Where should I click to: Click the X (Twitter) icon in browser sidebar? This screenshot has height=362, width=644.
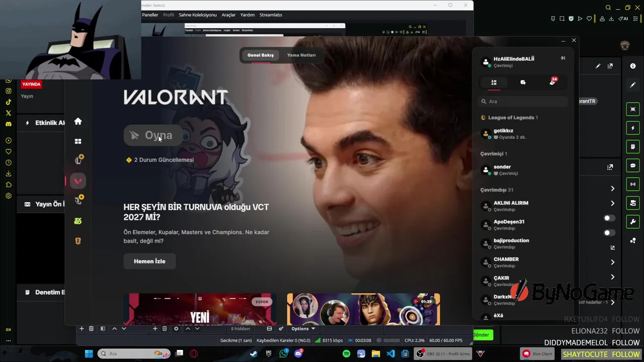9,113
